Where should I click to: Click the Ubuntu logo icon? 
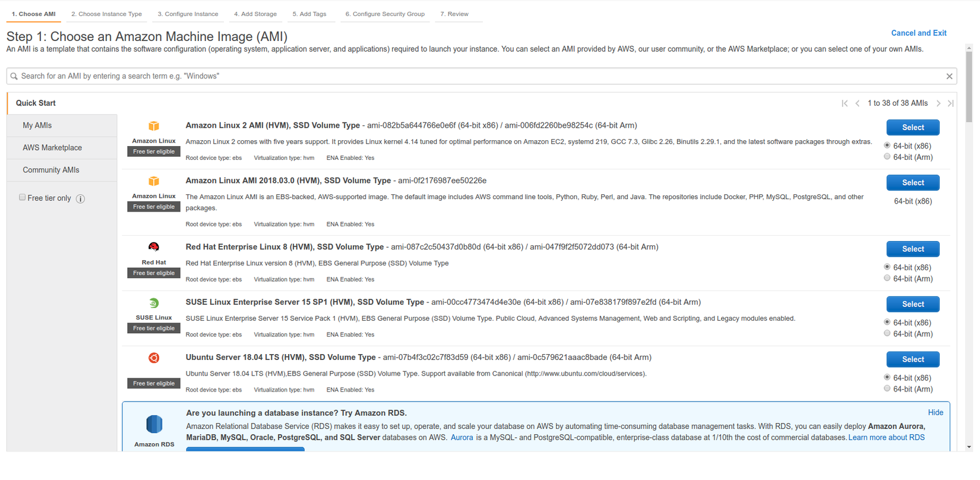[x=154, y=358]
